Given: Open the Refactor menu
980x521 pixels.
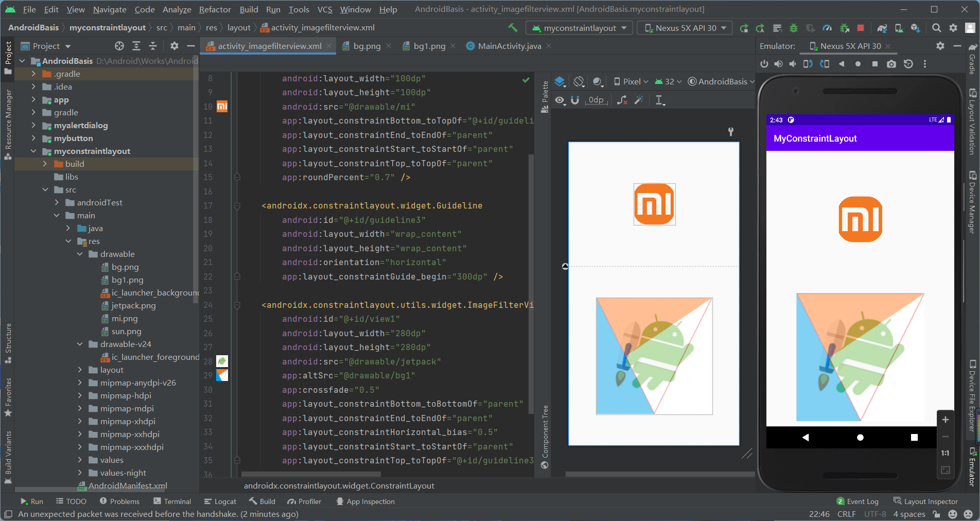Looking at the screenshot, I should tap(215, 9).
